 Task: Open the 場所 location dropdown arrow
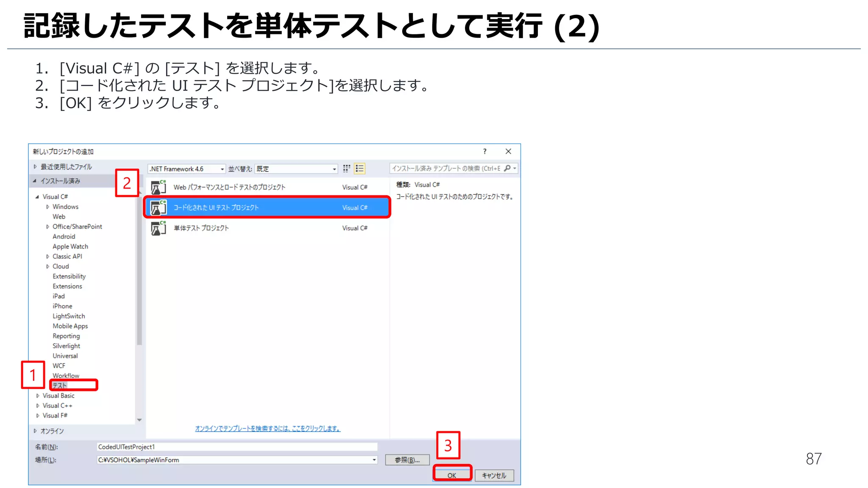tap(374, 460)
